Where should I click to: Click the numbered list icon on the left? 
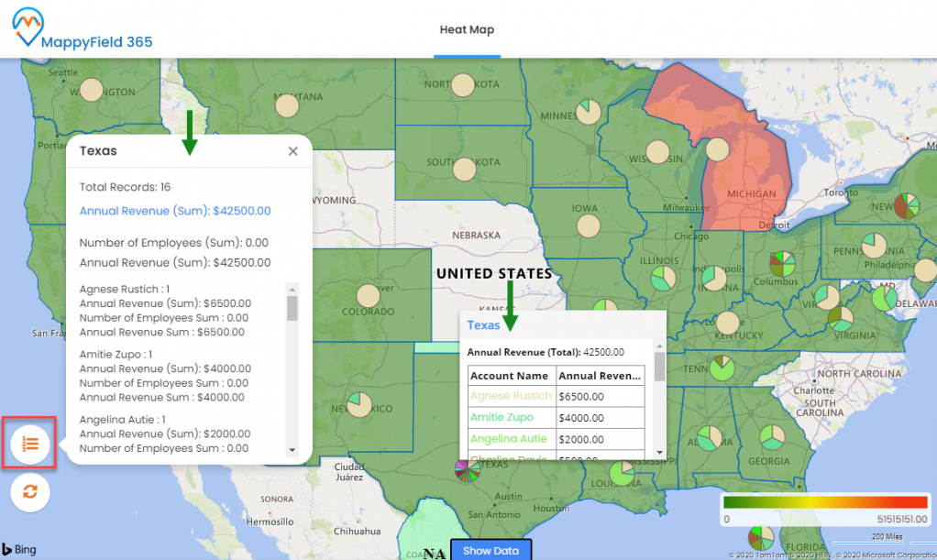click(x=28, y=443)
